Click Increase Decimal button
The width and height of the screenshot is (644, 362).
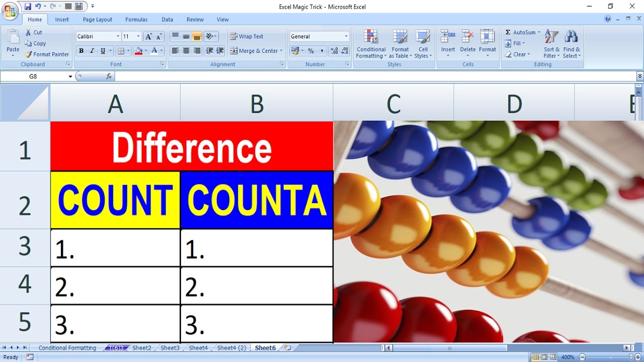(334, 51)
